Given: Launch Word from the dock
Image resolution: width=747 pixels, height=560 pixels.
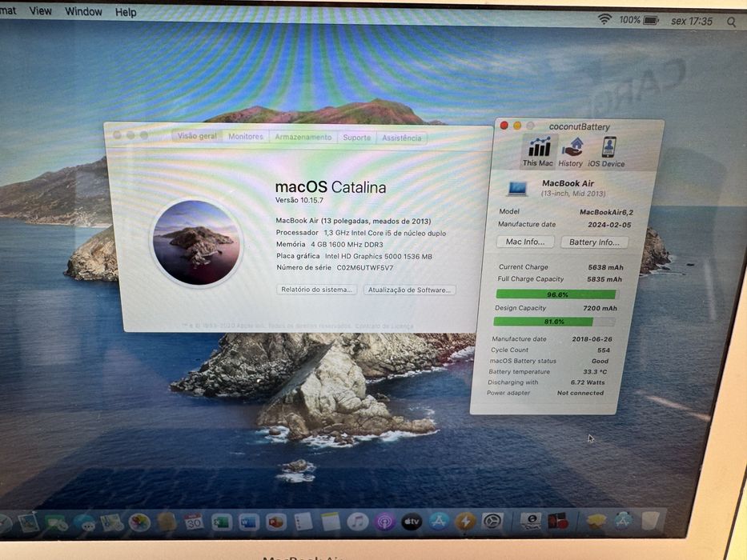Looking at the screenshot, I should (249, 522).
